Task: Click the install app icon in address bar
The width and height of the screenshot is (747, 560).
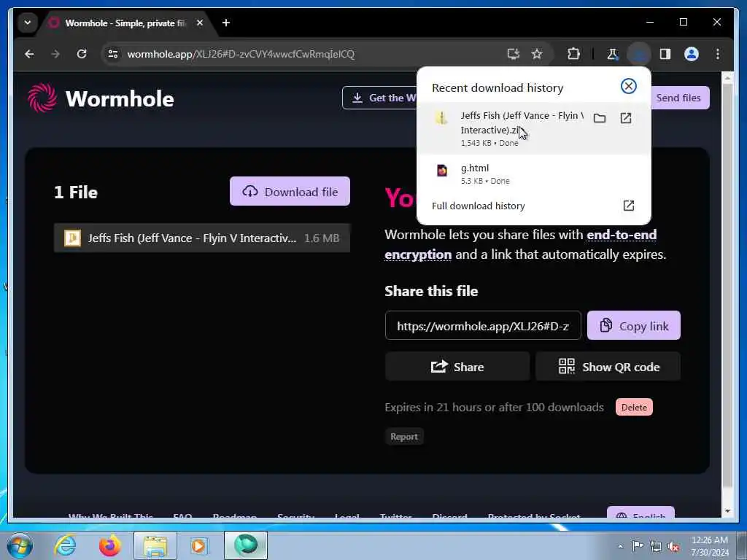Action: [513, 54]
